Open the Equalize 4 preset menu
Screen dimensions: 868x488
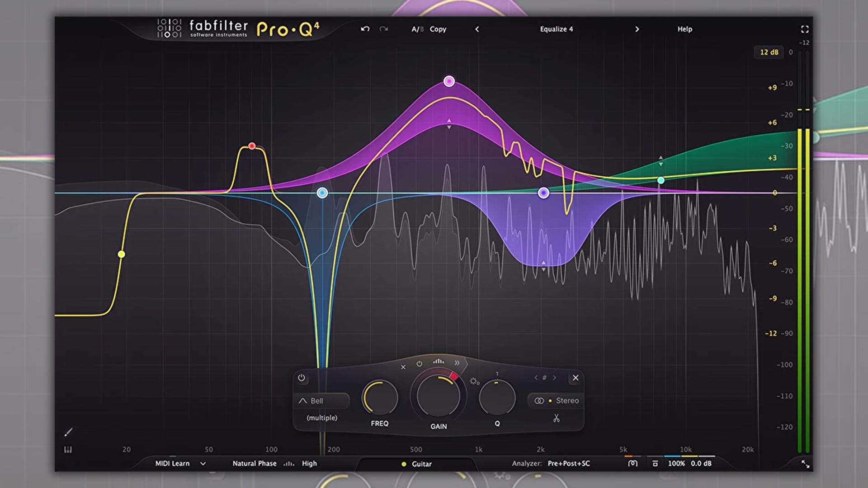556,29
